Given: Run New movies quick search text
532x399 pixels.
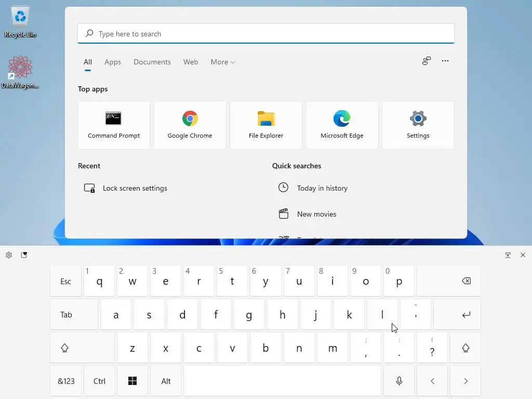Looking at the screenshot, I should click(316, 215).
